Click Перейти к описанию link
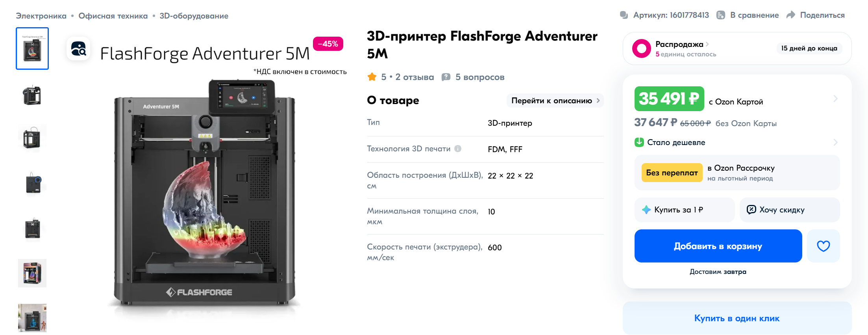The image size is (868, 335). [x=555, y=100]
